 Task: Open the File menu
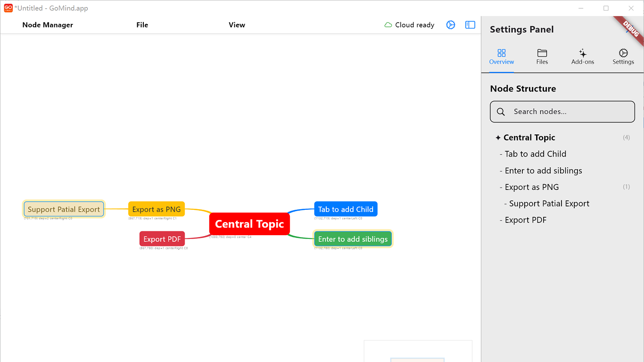[142, 25]
